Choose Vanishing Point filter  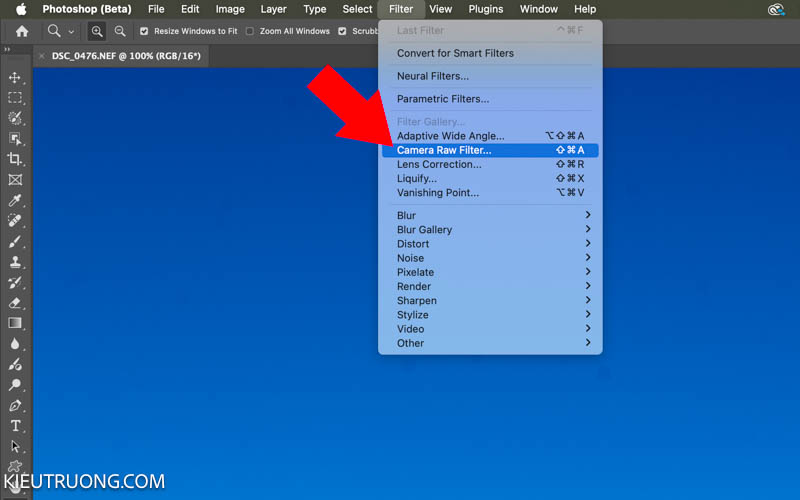(x=490, y=193)
